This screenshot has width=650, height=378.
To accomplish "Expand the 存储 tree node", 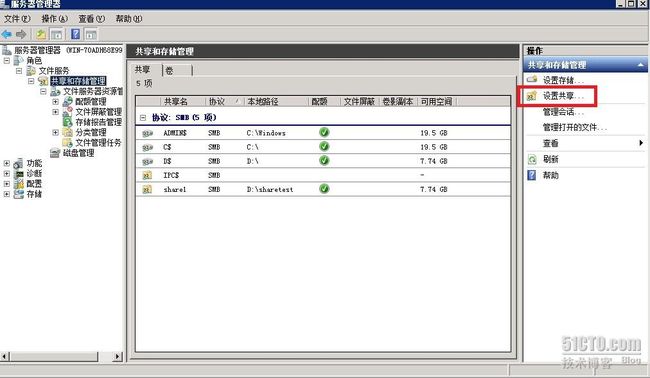I will [7, 194].
